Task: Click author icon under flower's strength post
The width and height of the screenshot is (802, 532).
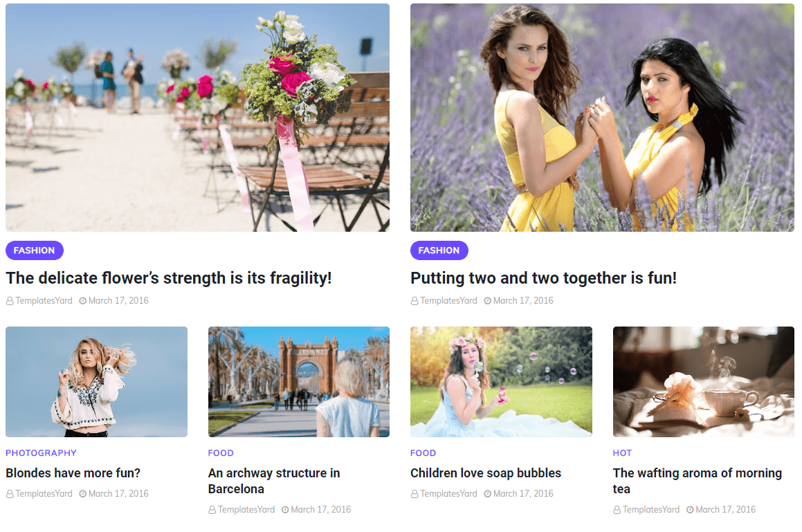Action: pyautogui.click(x=10, y=302)
